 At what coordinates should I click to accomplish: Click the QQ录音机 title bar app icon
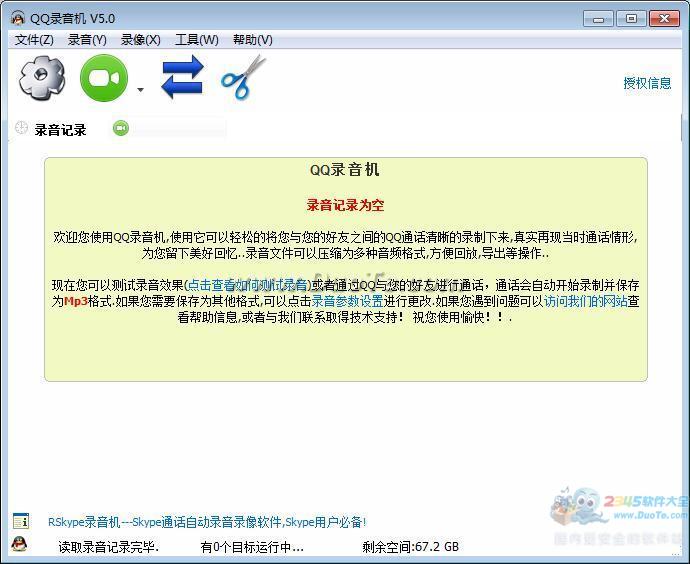18,18
